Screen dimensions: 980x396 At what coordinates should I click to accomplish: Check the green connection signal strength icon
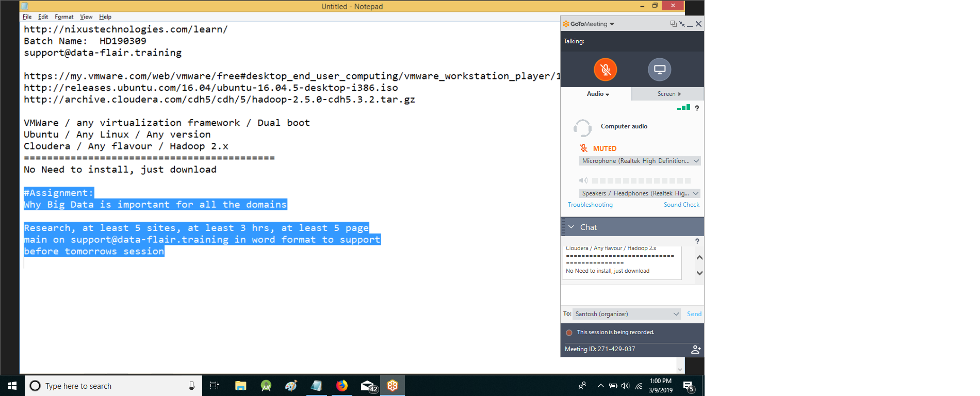coord(683,108)
